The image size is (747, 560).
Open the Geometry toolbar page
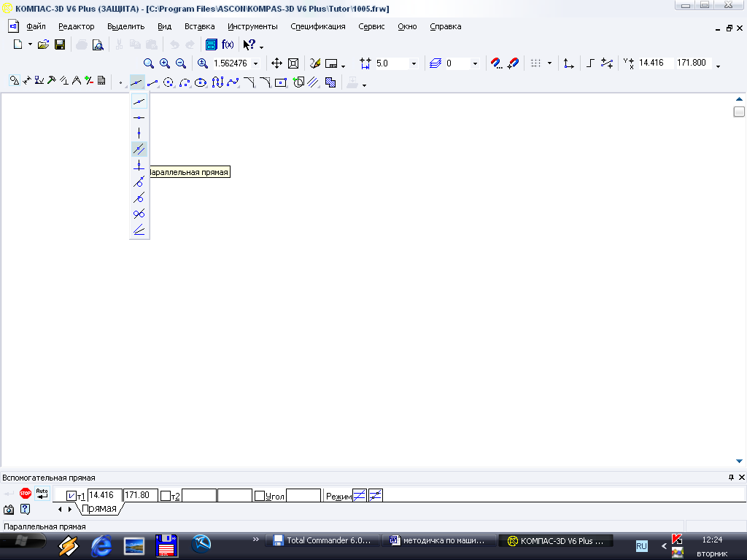pyautogui.click(x=15, y=80)
